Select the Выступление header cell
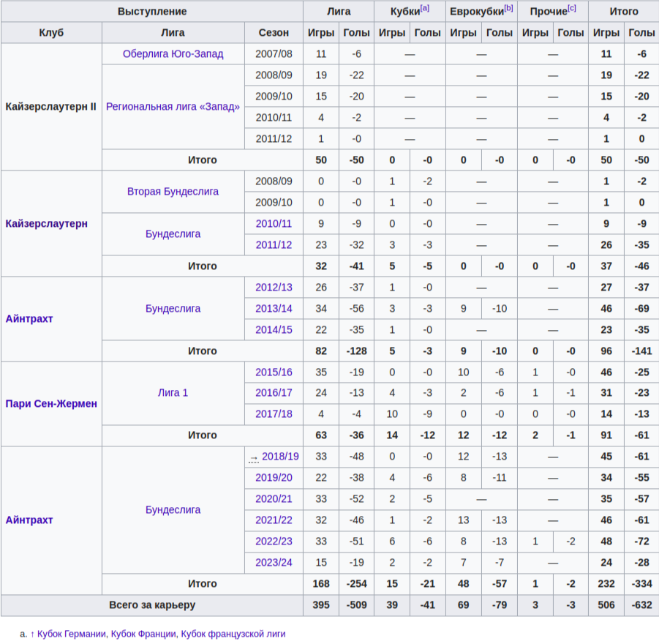 pos(151,12)
